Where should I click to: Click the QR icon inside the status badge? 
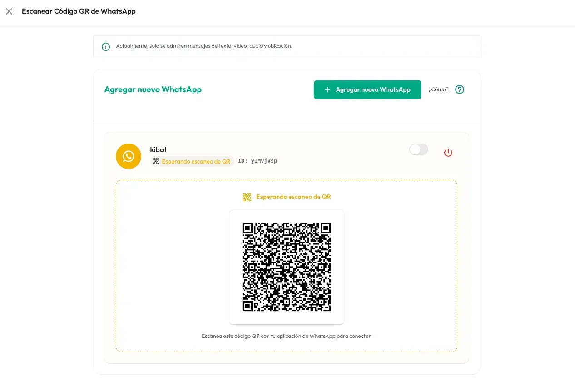[x=157, y=161]
